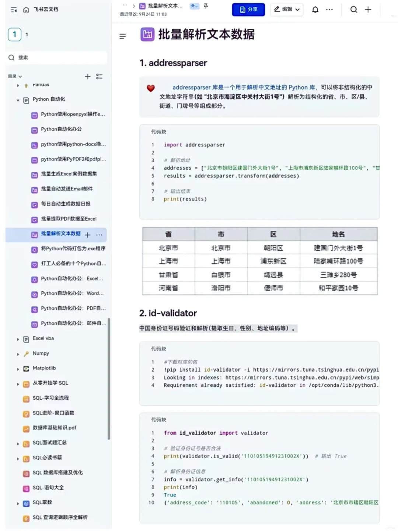Expand the SQL取数 node
The image size is (398, 532).
point(18,503)
